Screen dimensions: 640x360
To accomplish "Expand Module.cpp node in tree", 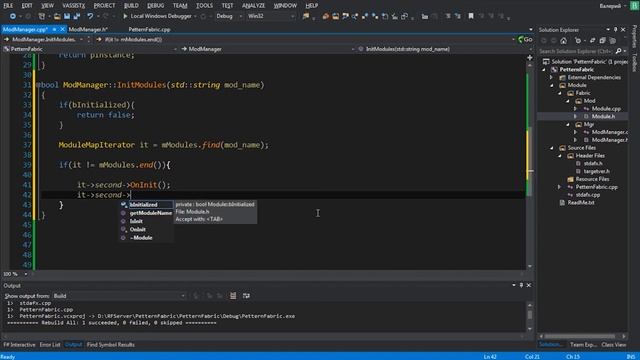I will (x=576, y=109).
